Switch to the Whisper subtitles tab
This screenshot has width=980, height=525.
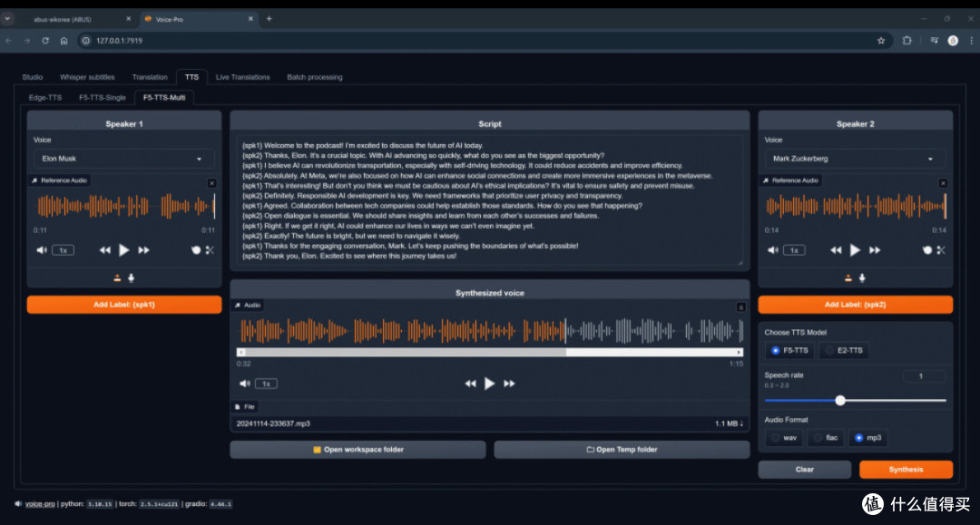87,77
